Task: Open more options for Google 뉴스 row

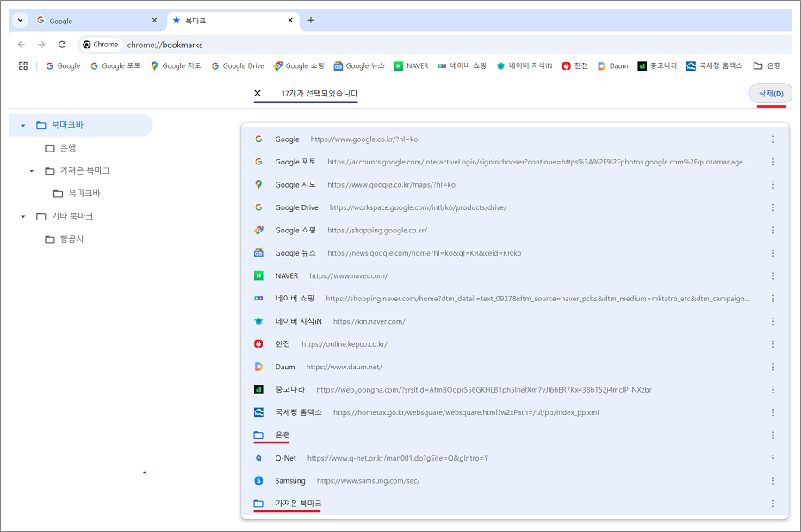Action: pyautogui.click(x=773, y=253)
